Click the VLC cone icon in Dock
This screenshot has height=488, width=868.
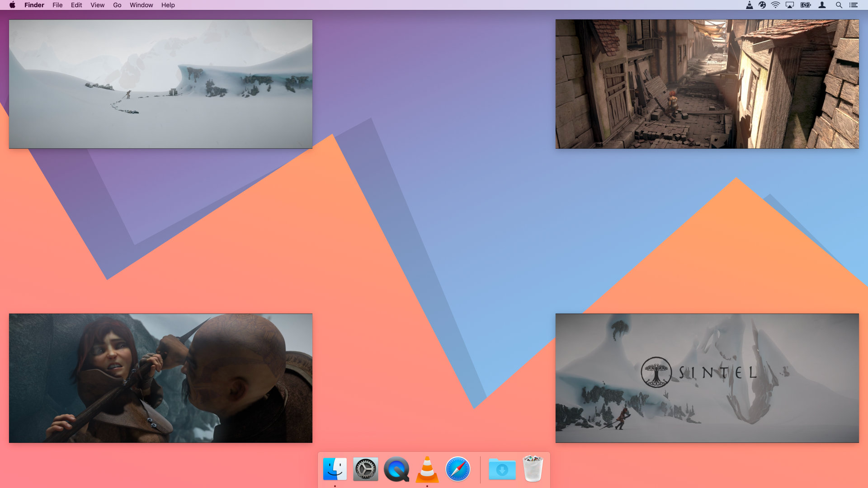tap(427, 469)
